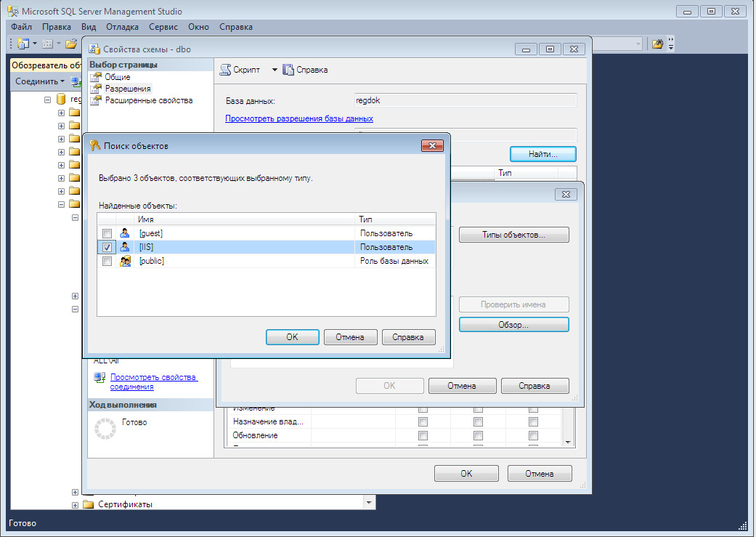
Task: Check the [public] database role checkbox
Action: click(x=107, y=261)
